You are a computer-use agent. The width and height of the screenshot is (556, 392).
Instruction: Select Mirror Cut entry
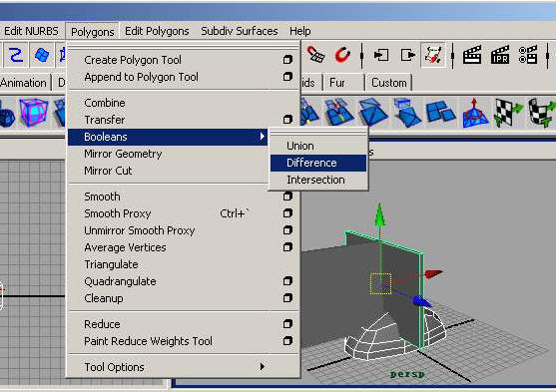[108, 171]
